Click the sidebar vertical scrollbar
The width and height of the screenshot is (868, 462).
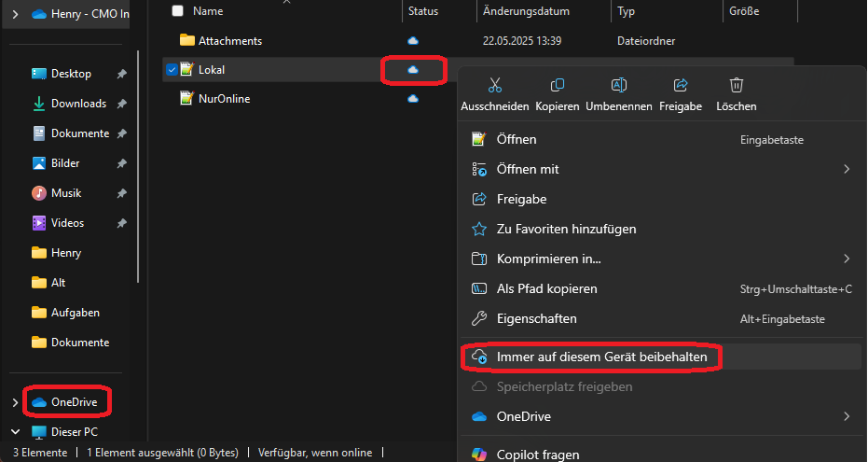pos(138,166)
